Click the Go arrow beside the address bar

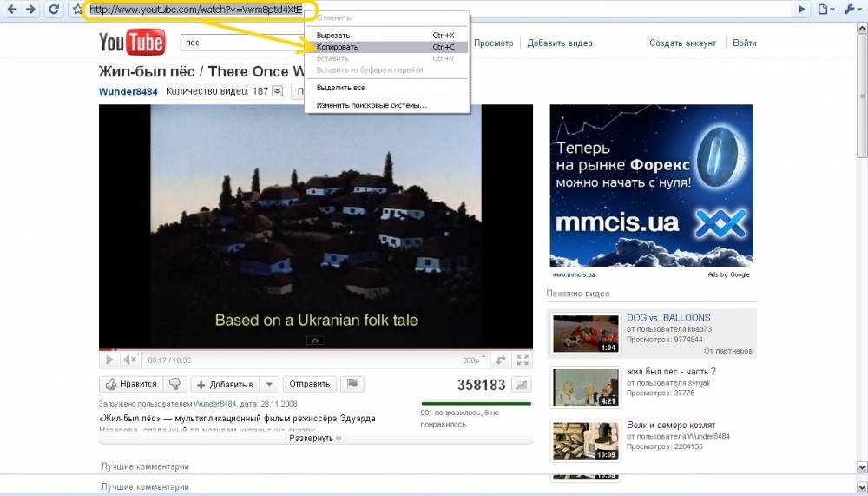point(801,9)
